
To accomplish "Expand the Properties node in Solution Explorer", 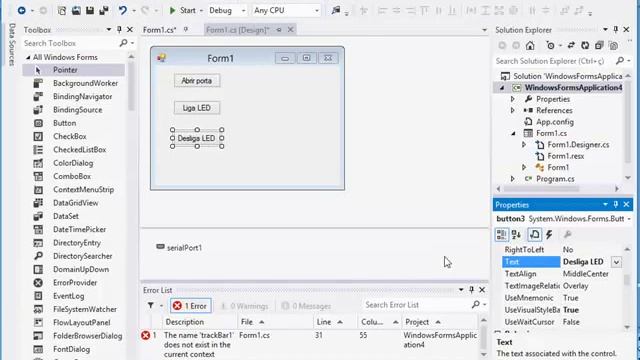I will click(513, 99).
